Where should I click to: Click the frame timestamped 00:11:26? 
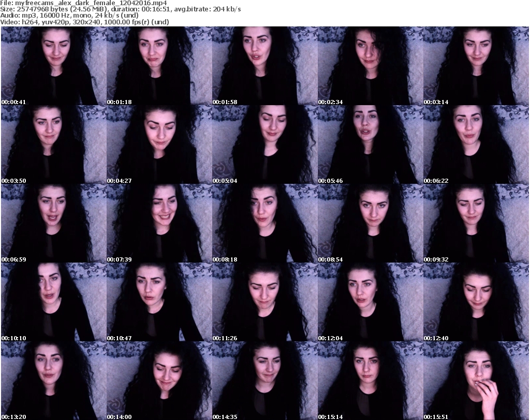click(x=264, y=302)
